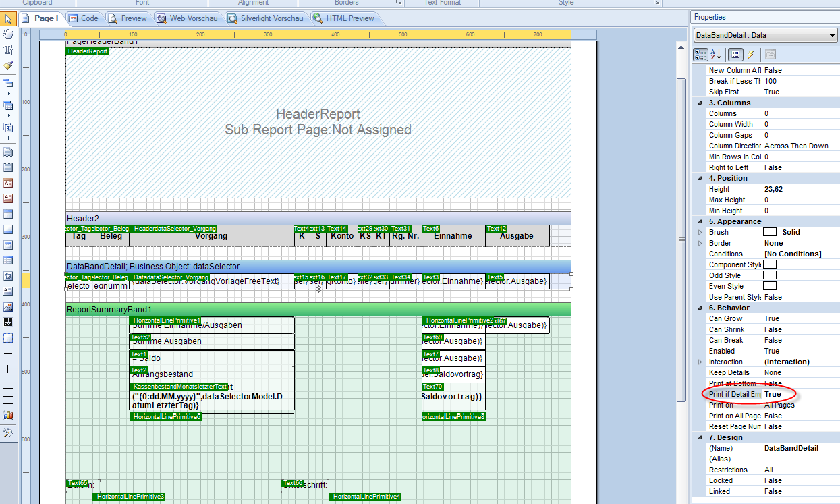This screenshot has width=840, height=504.
Task: Click the Column Direction value
Action: pos(801,146)
